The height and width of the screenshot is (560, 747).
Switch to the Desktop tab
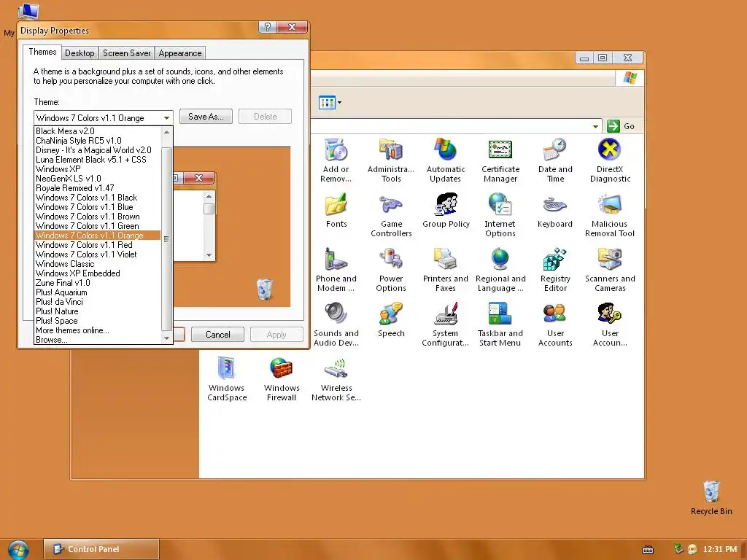pyautogui.click(x=80, y=52)
